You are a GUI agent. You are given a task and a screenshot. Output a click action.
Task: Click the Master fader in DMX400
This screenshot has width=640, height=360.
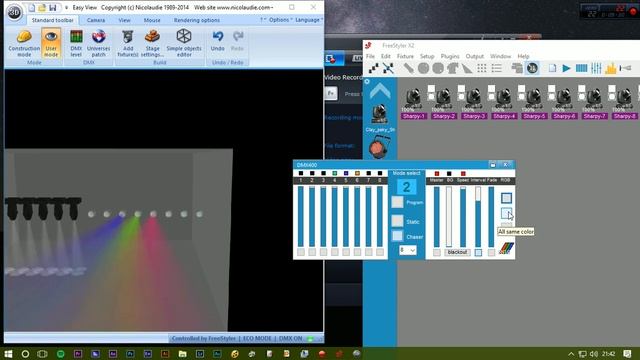(436, 216)
